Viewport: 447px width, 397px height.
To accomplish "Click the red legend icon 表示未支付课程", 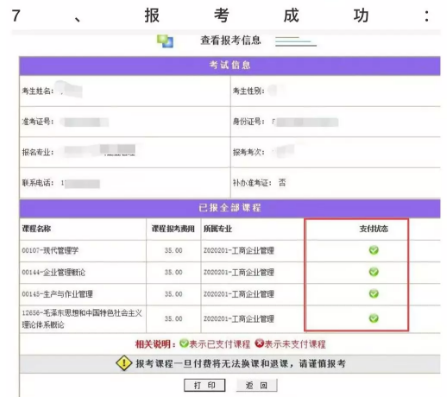I will coord(259,343).
